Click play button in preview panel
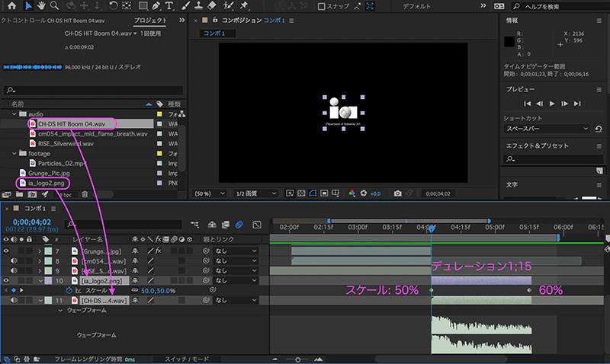Screen dimensions: 610x364 (551, 104)
